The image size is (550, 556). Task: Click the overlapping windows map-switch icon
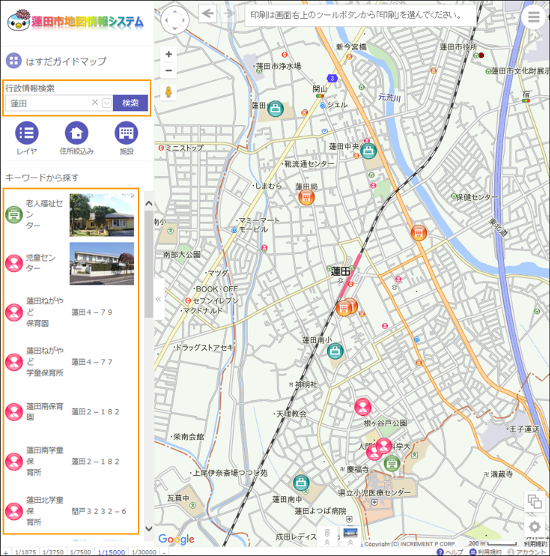click(534, 501)
